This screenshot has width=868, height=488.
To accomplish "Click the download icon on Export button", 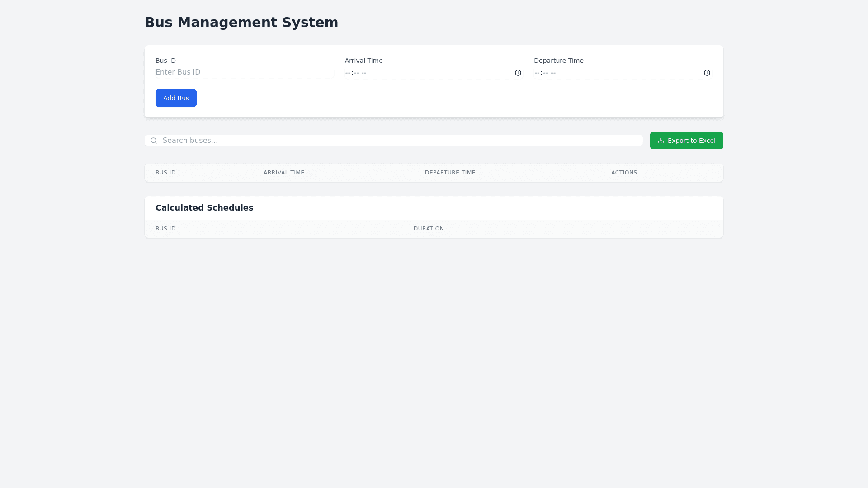I will (x=661, y=141).
